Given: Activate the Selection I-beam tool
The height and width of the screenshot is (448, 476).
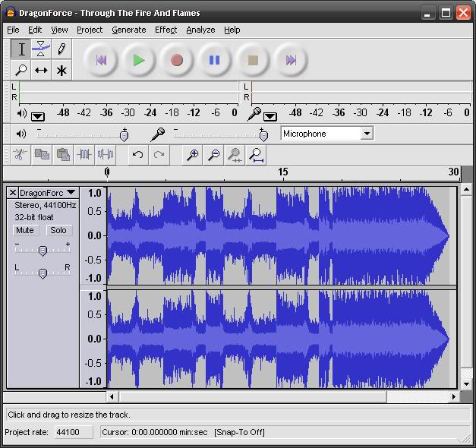Looking at the screenshot, I should tap(22, 49).
